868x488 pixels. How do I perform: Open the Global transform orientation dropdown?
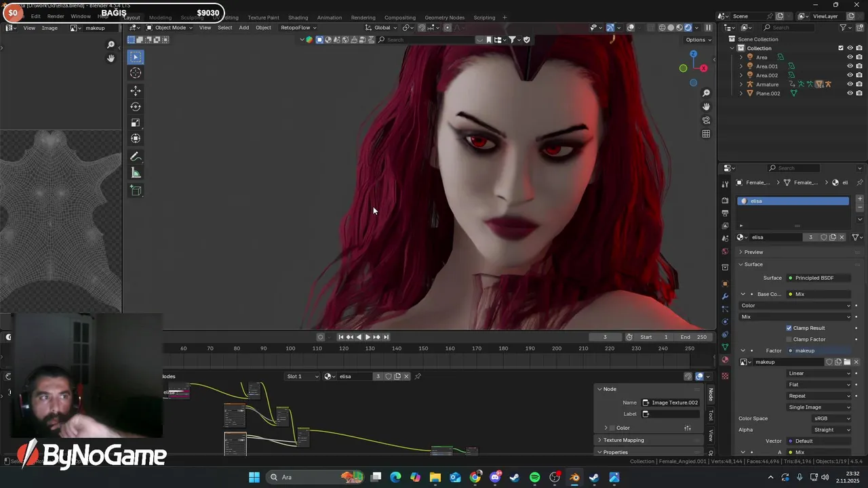382,28
